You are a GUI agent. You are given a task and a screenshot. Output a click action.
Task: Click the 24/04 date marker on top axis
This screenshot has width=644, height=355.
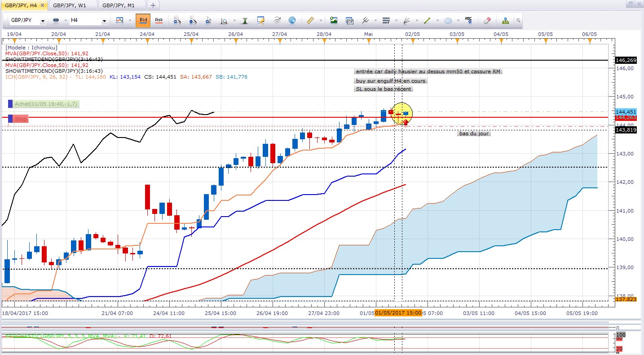click(x=147, y=34)
